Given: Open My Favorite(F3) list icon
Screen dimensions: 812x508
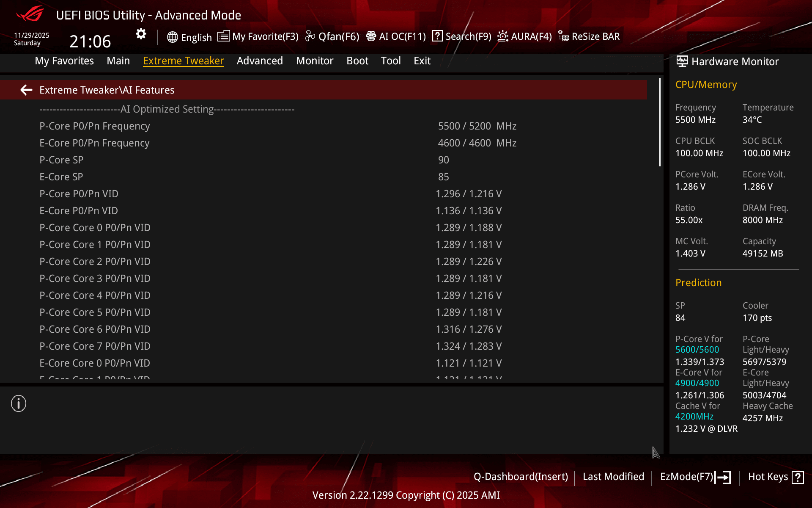Looking at the screenshot, I should pyautogui.click(x=223, y=36).
